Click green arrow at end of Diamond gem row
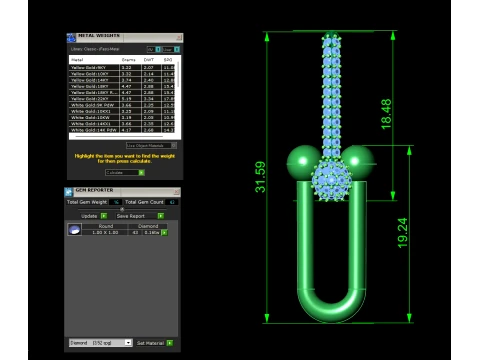Image resolution: width=480 pixels, height=360 pixels. point(164,233)
